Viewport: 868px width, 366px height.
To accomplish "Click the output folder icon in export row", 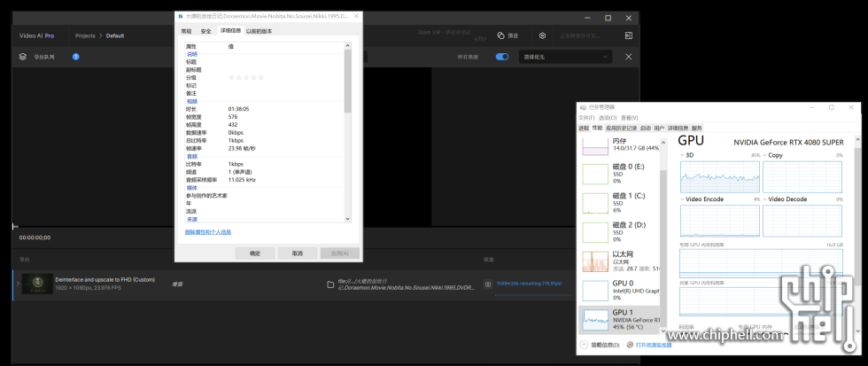I will coord(330,284).
